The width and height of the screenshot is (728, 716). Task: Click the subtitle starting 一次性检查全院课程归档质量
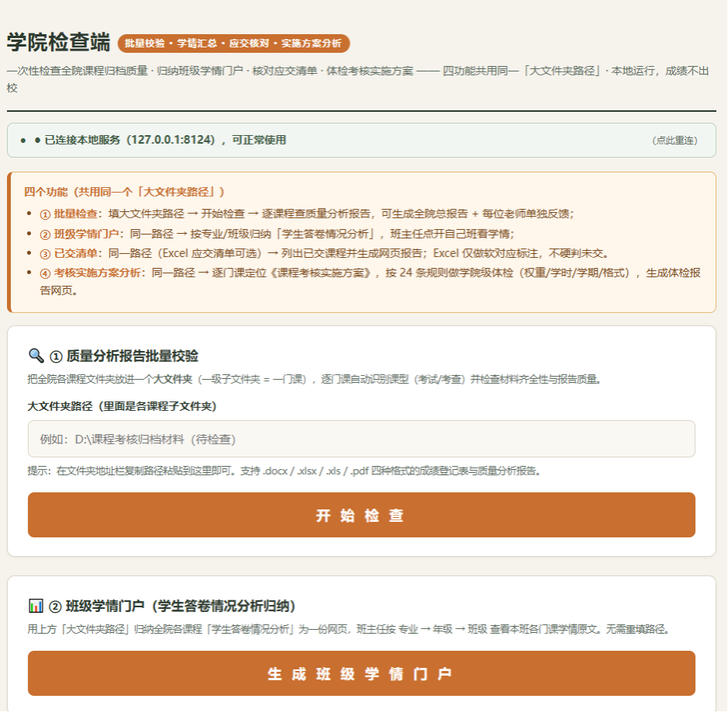coord(358,79)
